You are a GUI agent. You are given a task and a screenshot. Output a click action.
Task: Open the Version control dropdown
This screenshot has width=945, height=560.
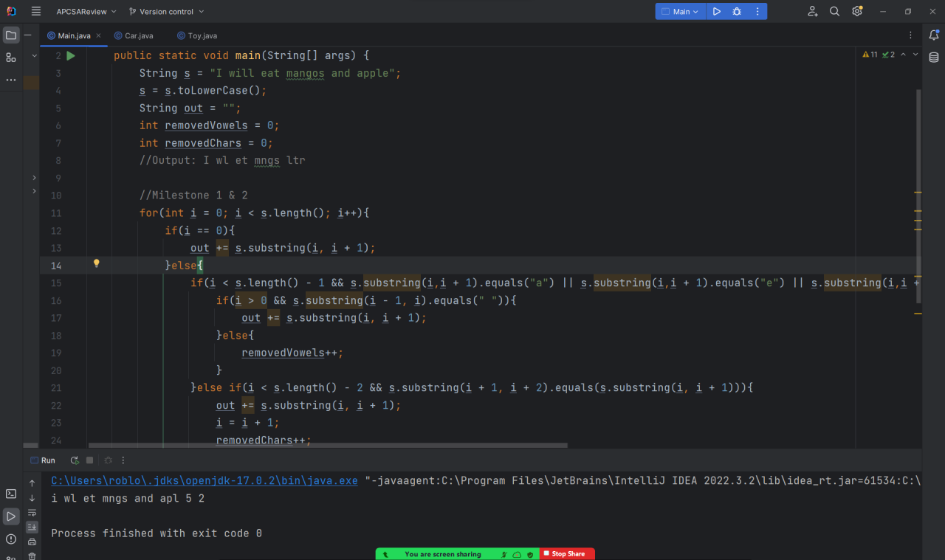coord(166,12)
